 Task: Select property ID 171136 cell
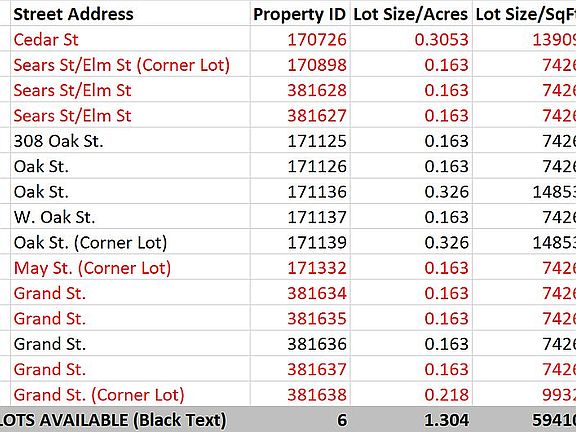point(300,191)
